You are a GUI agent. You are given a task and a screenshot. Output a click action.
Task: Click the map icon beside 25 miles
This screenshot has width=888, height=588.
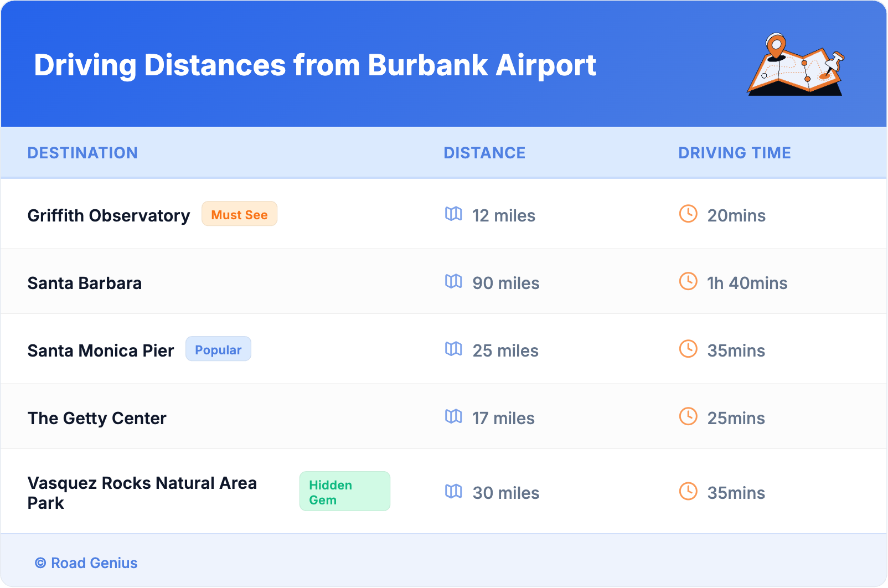[453, 349]
